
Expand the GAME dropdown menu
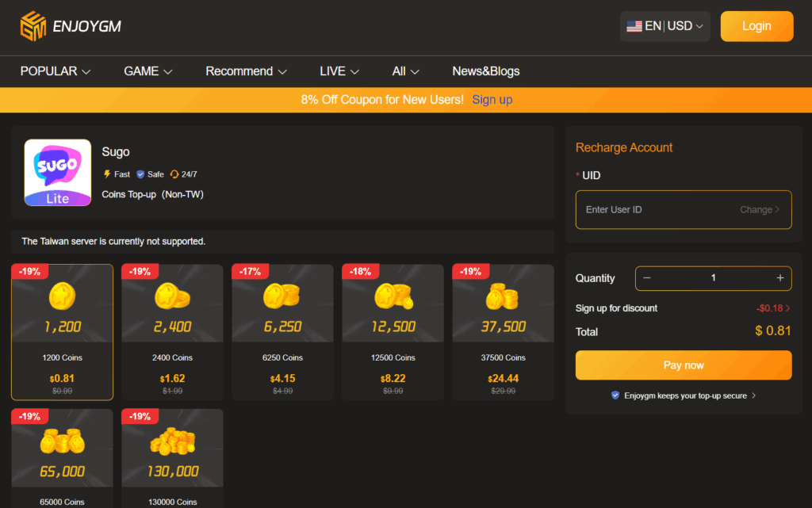pyautogui.click(x=148, y=71)
